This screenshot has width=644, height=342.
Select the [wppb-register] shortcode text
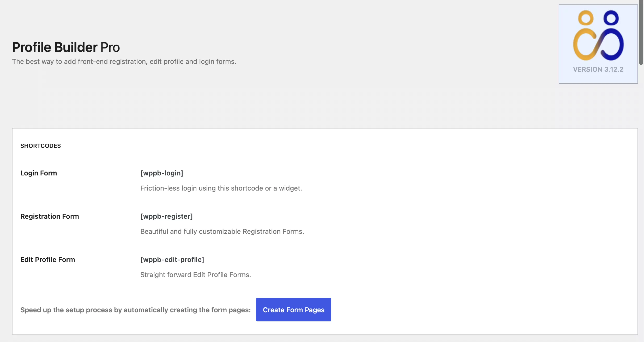click(166, 216)
